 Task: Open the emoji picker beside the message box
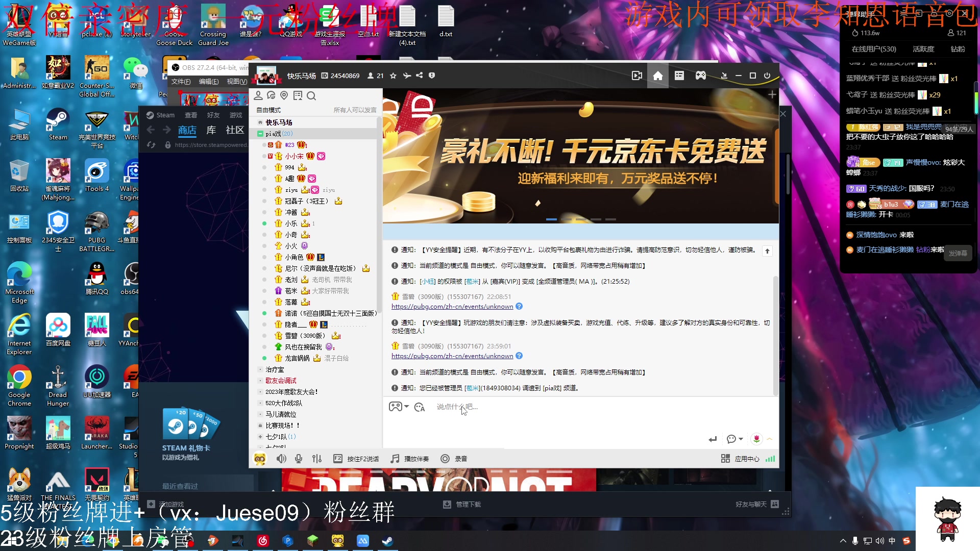click(x=420, y=407)
